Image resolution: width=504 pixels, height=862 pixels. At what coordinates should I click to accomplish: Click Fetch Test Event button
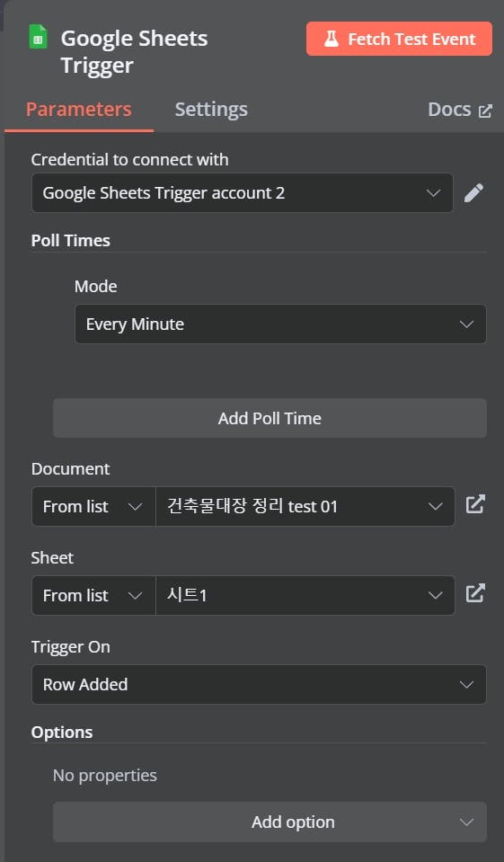coord(399,39)
